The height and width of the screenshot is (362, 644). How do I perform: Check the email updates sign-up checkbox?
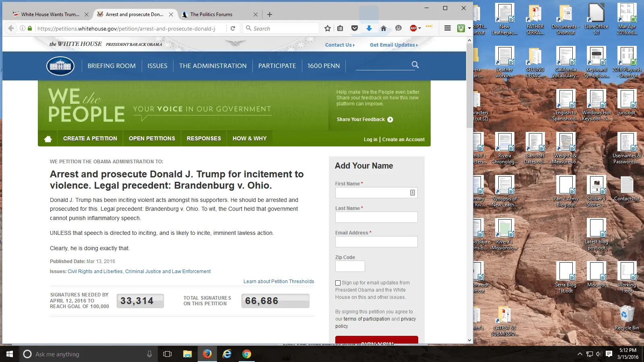click(338, 283)
